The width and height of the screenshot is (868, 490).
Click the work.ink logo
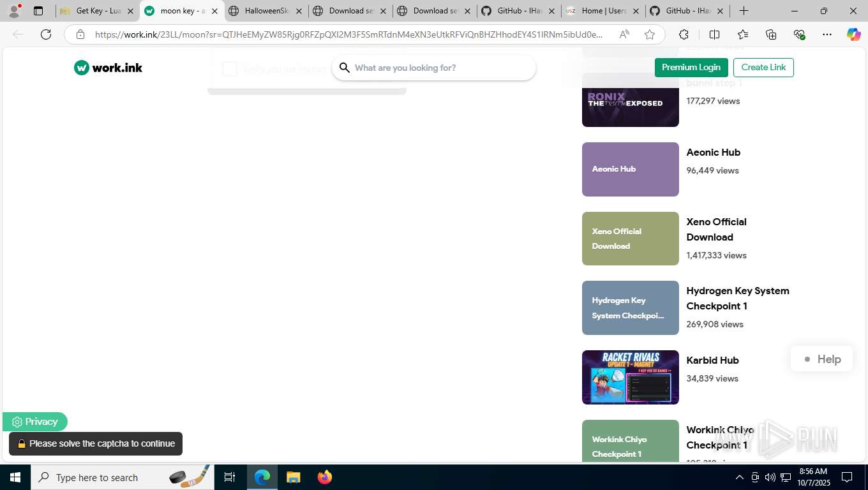108,68
